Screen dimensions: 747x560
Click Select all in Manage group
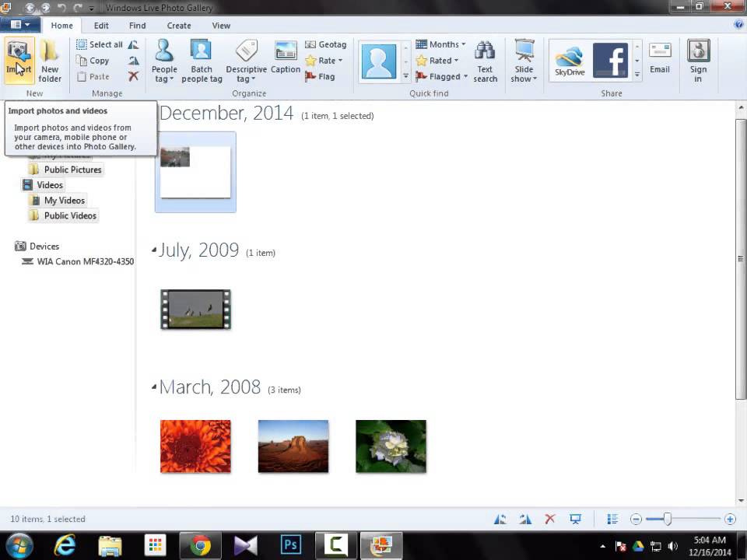(100, 44)
